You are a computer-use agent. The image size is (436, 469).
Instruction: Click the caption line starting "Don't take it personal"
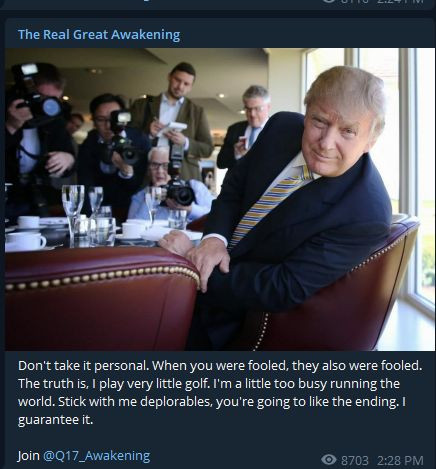click(220, 366)
